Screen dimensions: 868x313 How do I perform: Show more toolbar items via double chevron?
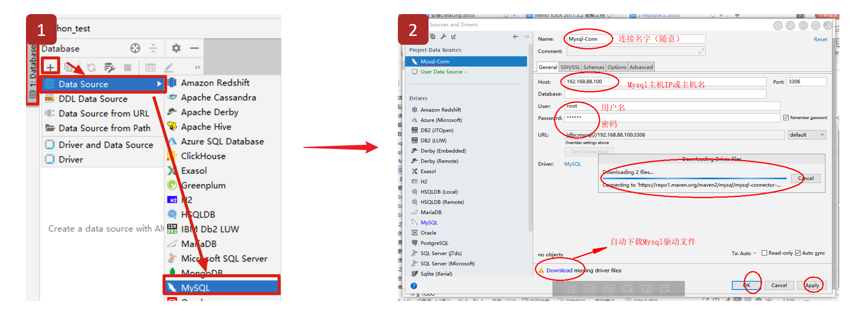coord(197,68)
